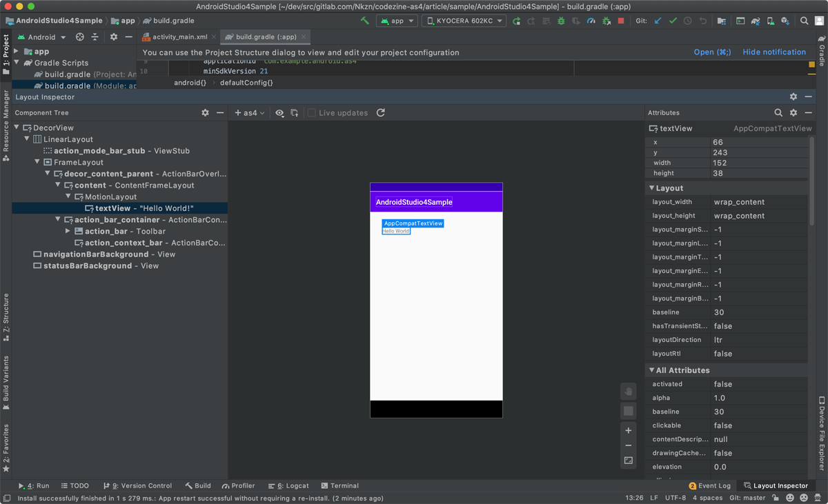Search attributes with the magnifier icon
This screenshot has width=828, height=504.
coord(778,112)
